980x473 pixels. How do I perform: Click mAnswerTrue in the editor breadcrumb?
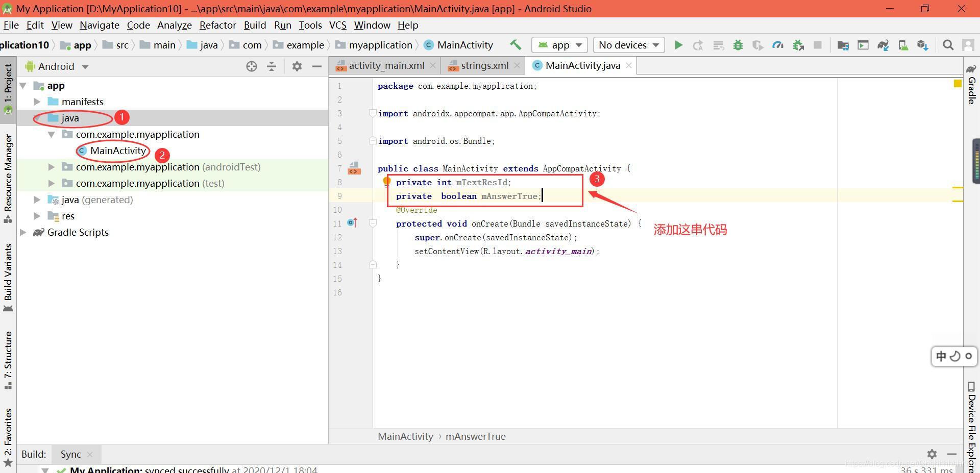point(476,437)
